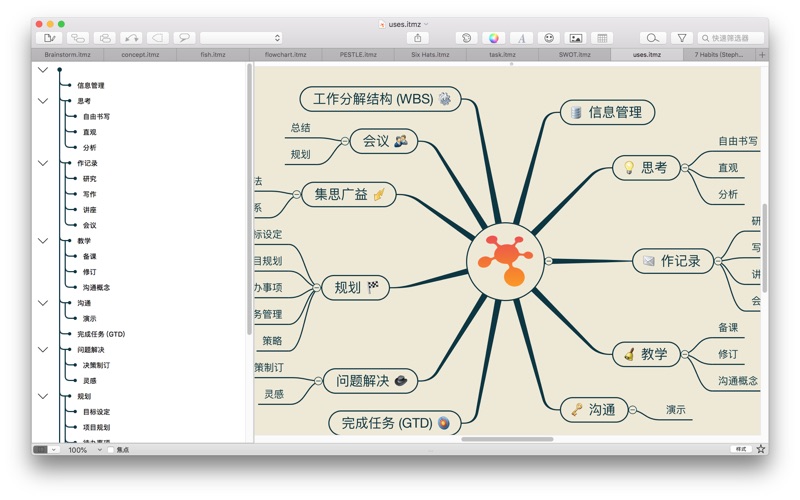Click the gear icon on WBS node
Screen dimensions: 800x500
tap(444, 98)
